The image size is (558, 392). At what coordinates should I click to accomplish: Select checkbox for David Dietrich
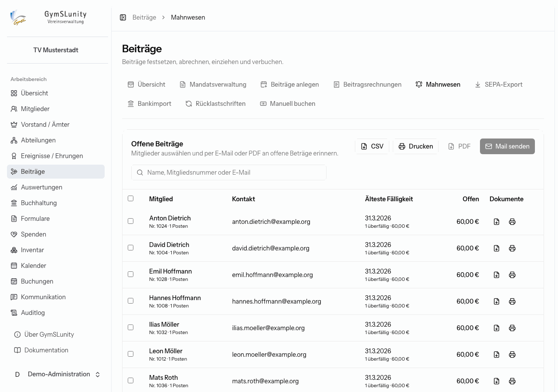130,247
